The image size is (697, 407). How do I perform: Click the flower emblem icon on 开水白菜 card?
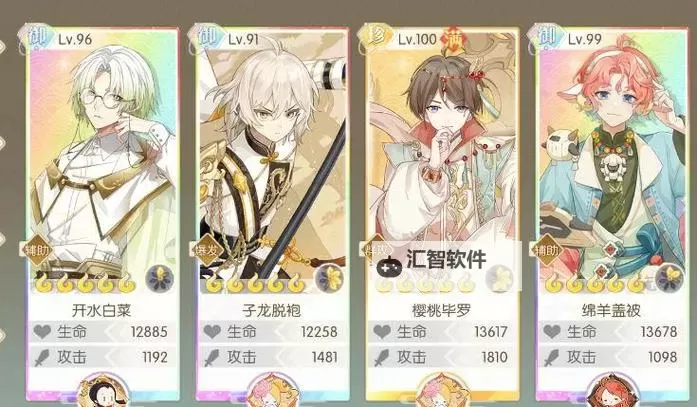tap(160, 278)
